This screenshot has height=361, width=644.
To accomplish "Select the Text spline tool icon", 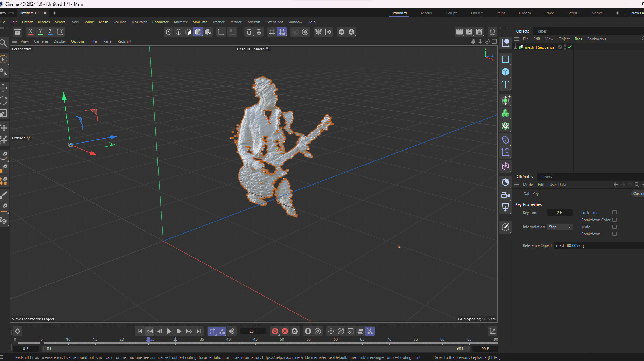I will pos(505,84).
